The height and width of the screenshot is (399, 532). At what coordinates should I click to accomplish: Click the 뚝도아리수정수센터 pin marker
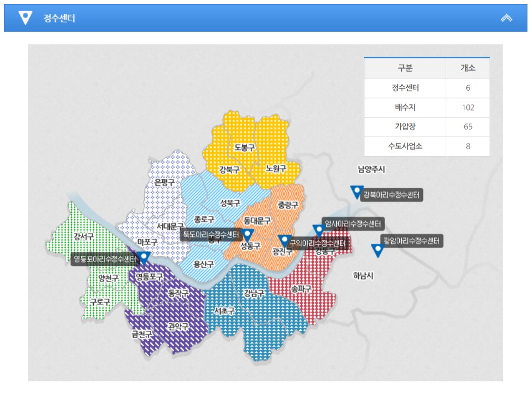point(248,235)
